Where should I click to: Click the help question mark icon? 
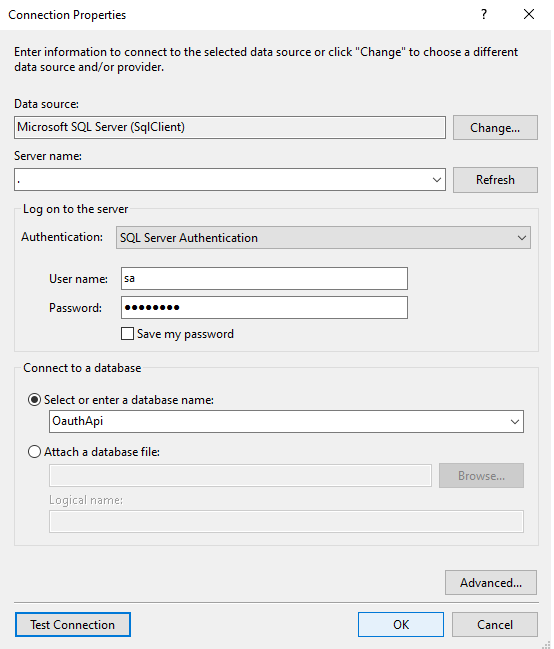484,14
